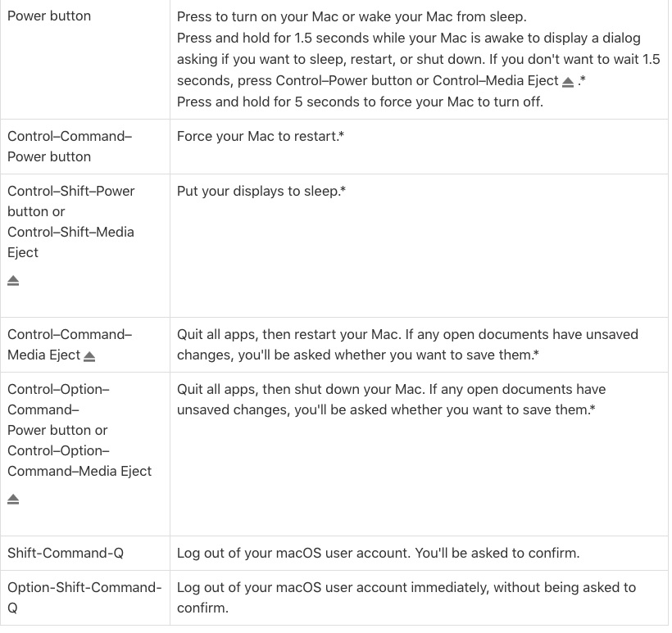Screen dimensions: 672x633
Task: Click the eject icon under Control–Shift–Media Eject
Action: [x=13, y=281]
